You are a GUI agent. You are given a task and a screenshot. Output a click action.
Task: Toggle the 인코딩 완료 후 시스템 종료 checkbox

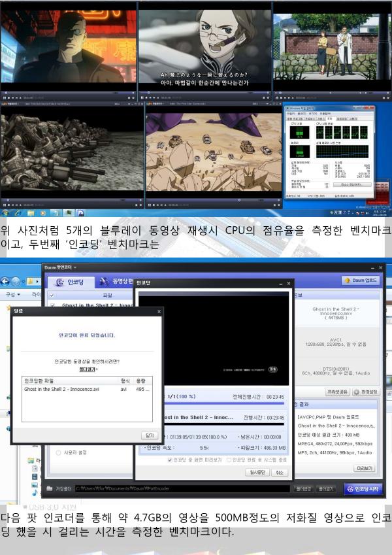[x=229, y=460]
